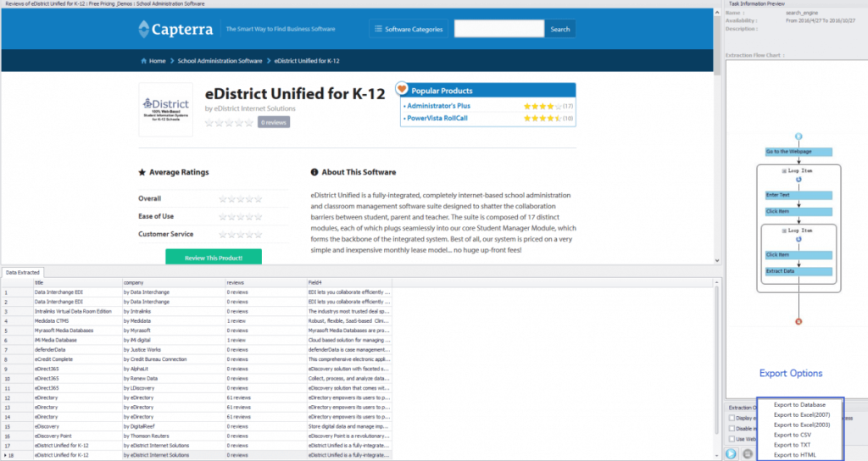Image resolution: width=868 pixels, height=461 pixels.
Task: Click Administrator's Plus star rating
Action: (542, 106)
